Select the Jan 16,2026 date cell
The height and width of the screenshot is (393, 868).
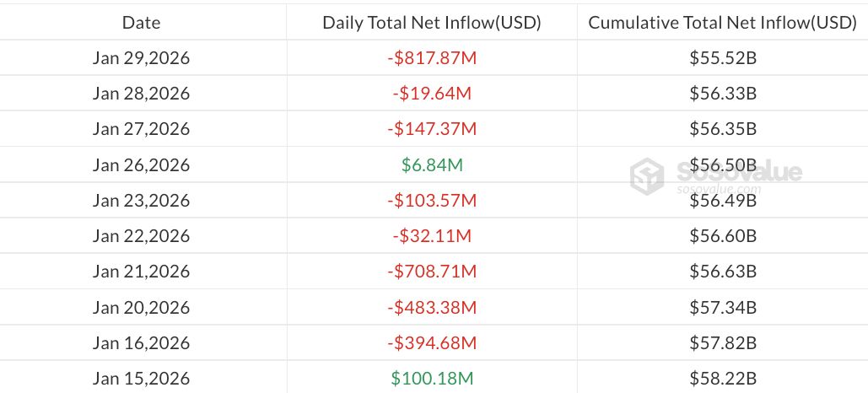click(141, 343)
